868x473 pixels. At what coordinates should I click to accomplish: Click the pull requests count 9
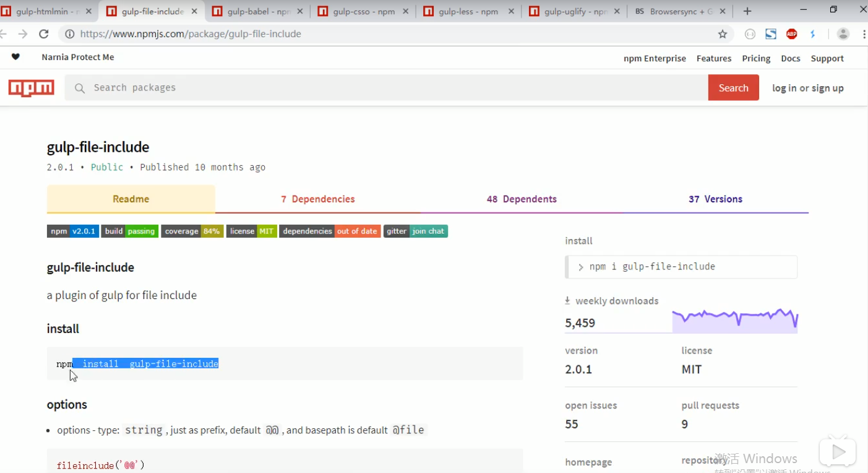point(685,424)
